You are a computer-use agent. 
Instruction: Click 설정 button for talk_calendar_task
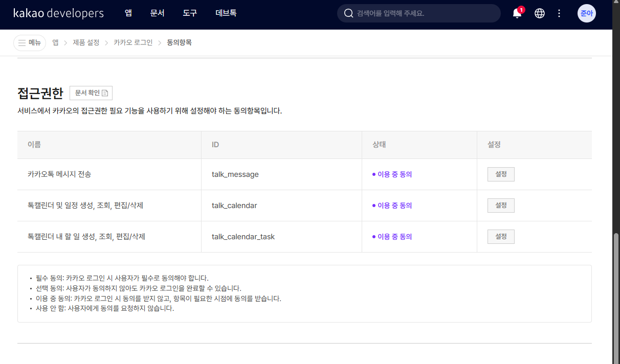501,237
